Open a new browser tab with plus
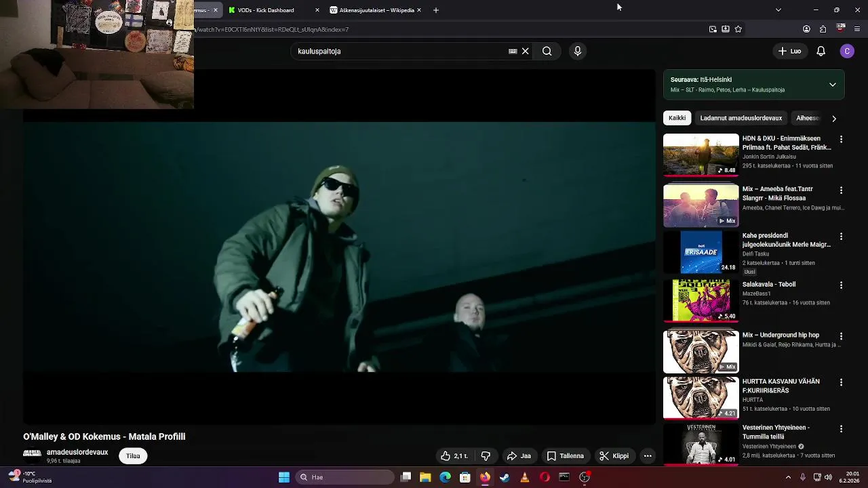868x488 pixels. click(436, 10)
